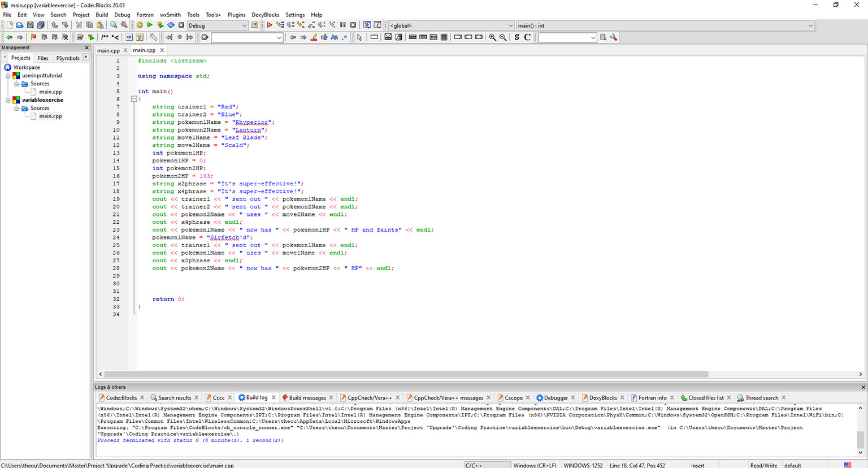Toggle comments C icon
The image size is (868, 468).
click(x=527, y=37)
